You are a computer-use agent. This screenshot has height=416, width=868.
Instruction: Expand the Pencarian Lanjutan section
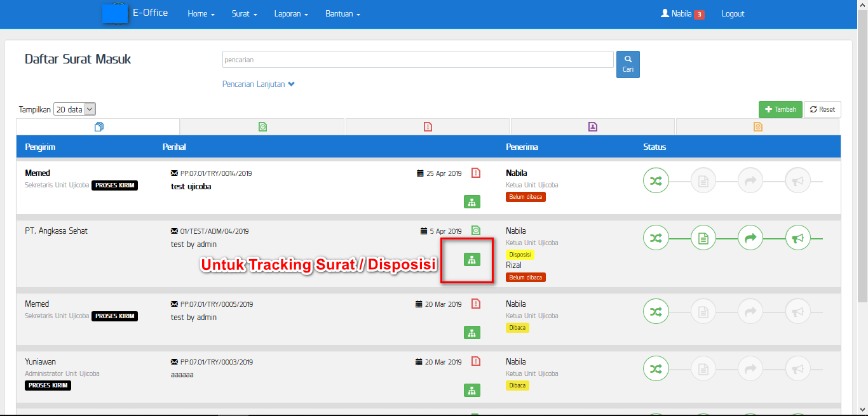click(x=258, y=83)
